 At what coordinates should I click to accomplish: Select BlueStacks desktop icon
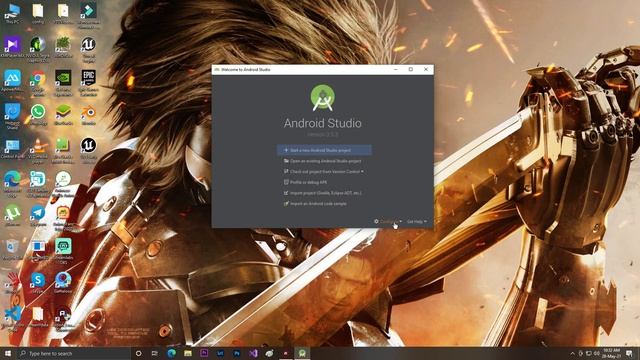click(x=63, y=114)
